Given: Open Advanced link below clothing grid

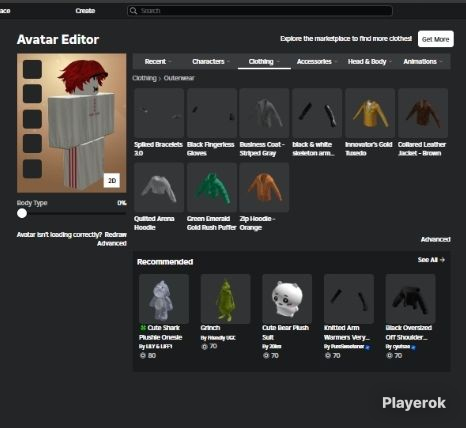Looking at the screenshot, I should (435, 239).
